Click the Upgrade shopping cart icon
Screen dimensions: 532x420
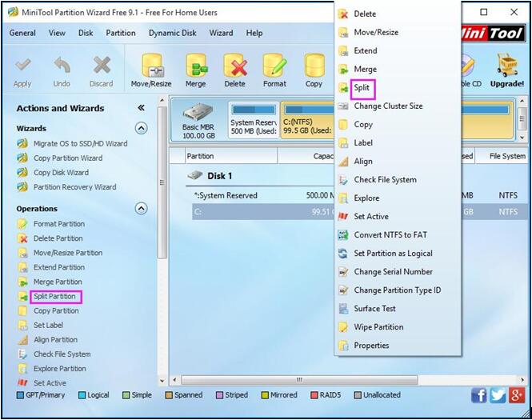[x=507, y=65]
